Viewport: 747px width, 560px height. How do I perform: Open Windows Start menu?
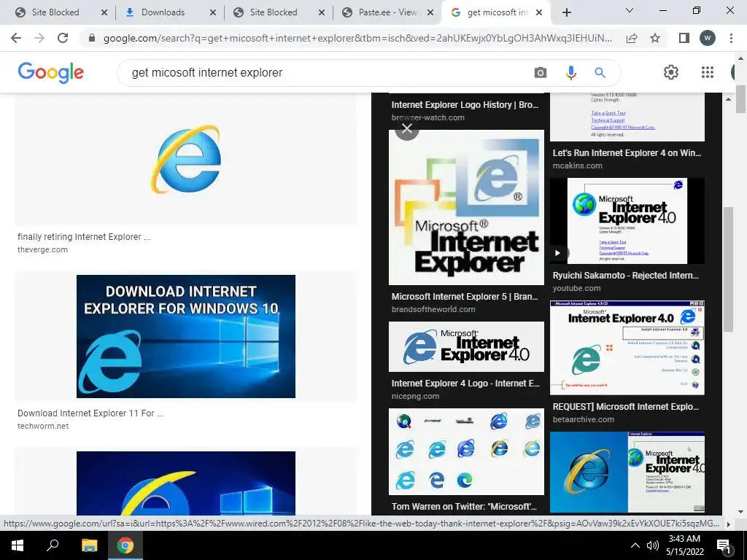coord(18,545)
